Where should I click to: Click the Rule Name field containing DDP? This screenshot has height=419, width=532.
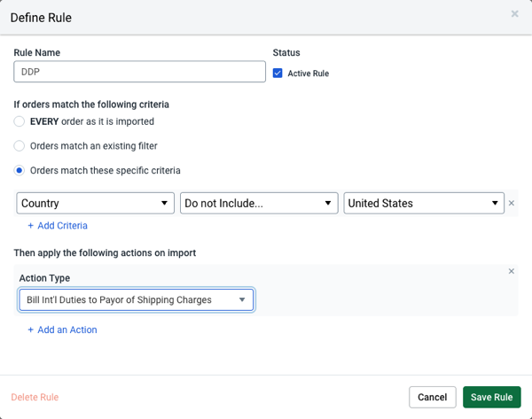tap(139, 72)
